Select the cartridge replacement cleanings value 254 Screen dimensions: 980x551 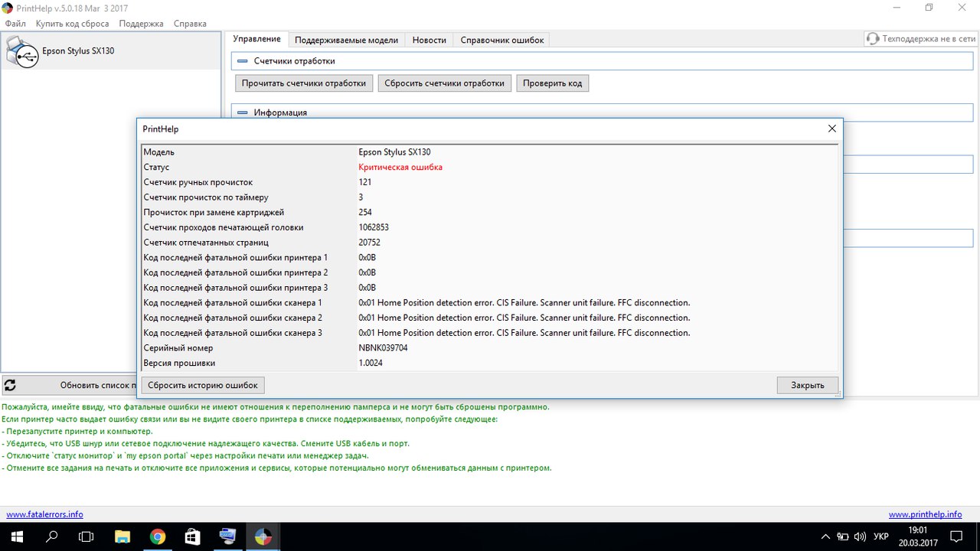[x=365, y=212]
